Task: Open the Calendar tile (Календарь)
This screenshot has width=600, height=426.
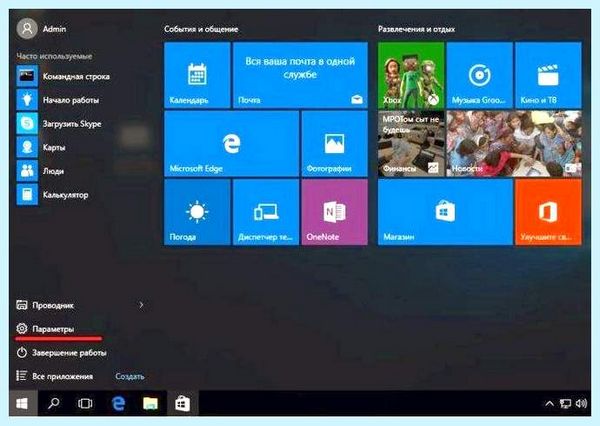Action: point(197,75)
